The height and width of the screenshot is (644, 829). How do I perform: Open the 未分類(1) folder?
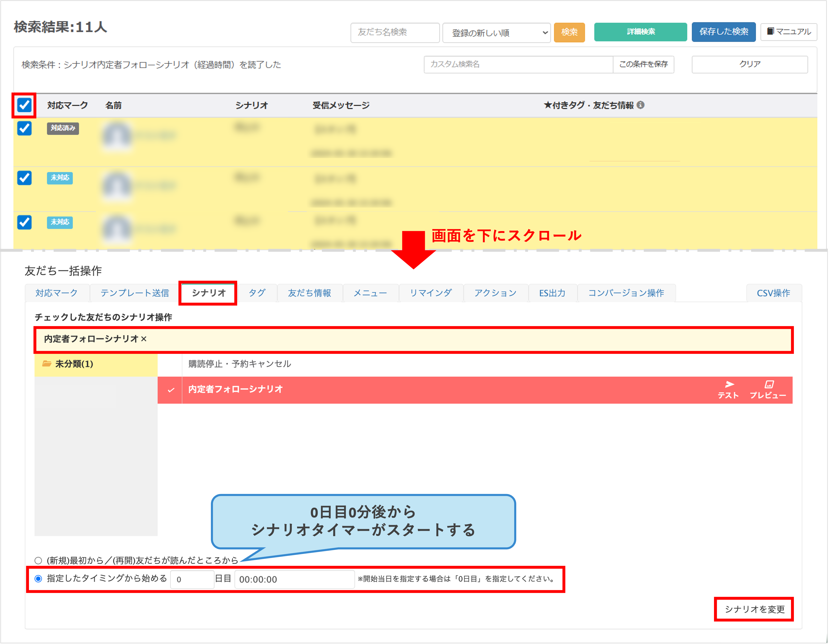pos(74,364)
